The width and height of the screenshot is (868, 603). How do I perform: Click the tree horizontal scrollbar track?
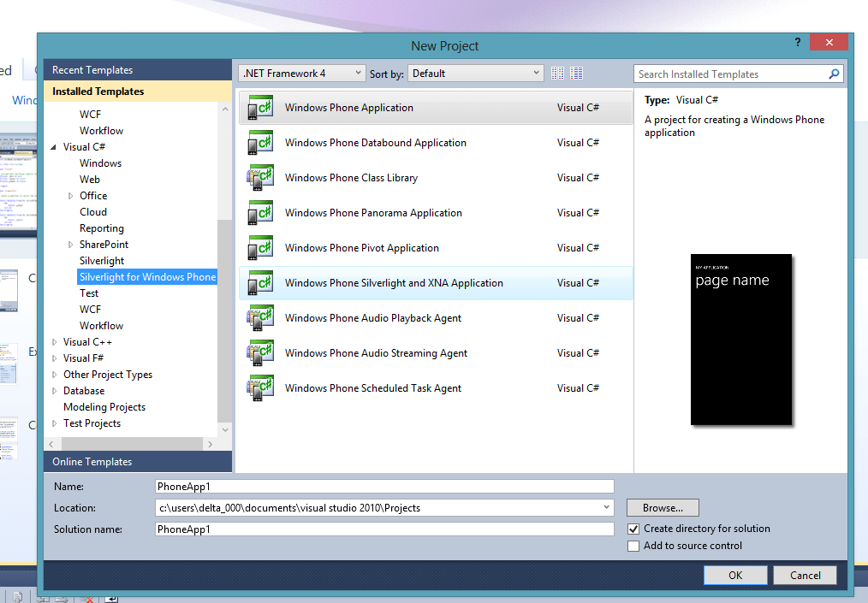[132, 444]
